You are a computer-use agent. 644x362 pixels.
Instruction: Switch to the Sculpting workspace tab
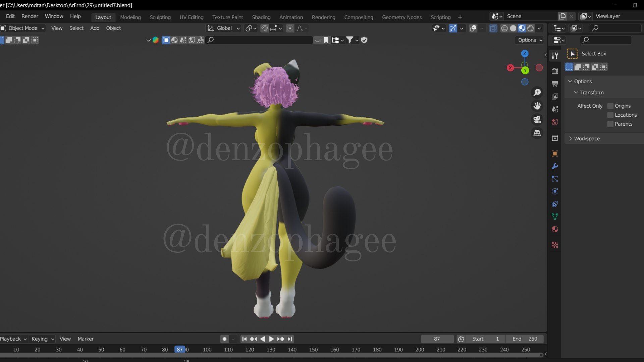[x=160, y=17]
